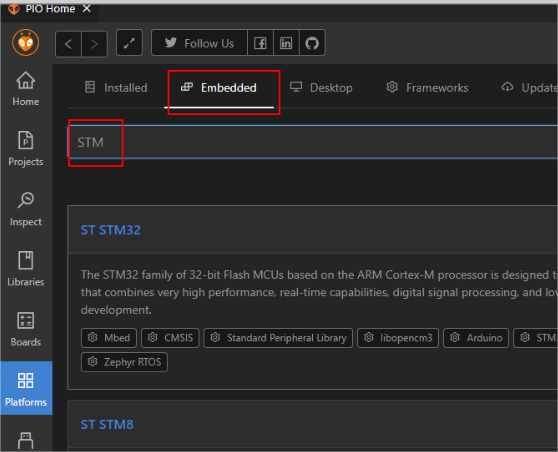
Task: Switch to the Installed tab
Action: (116, 88)
